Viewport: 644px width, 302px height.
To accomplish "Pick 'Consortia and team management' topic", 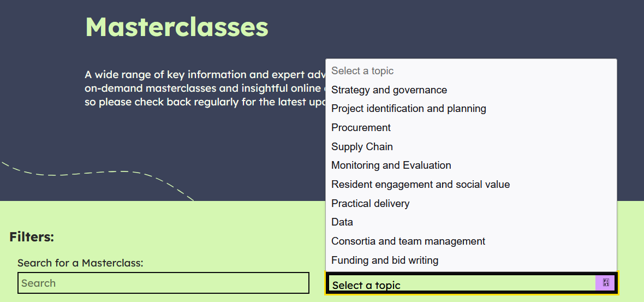I will [408, 241].
